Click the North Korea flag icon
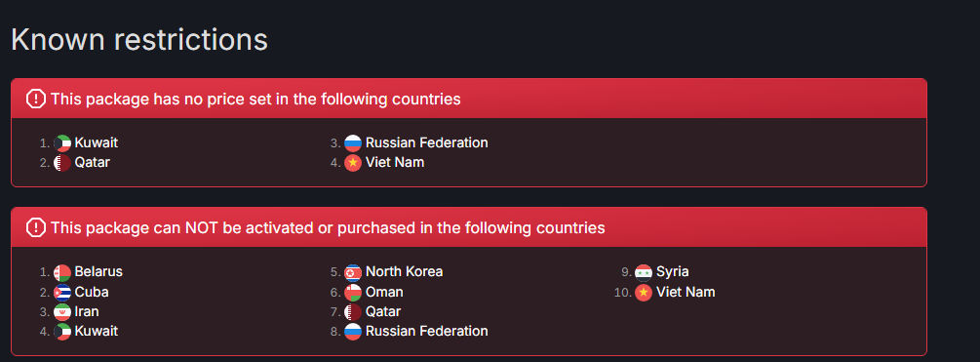Image resolution: width=980 pixels, height=362 pixels. (x=353, y=272)
